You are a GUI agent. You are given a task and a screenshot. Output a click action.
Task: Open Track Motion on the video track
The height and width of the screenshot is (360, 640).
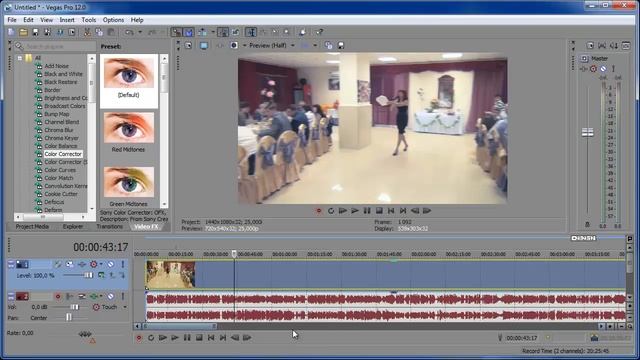70,264
